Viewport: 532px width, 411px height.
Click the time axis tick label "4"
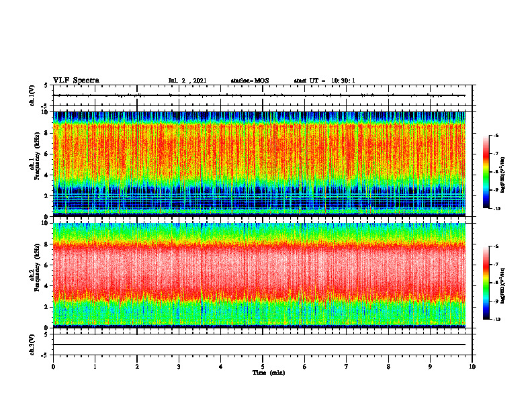(221, 367)
